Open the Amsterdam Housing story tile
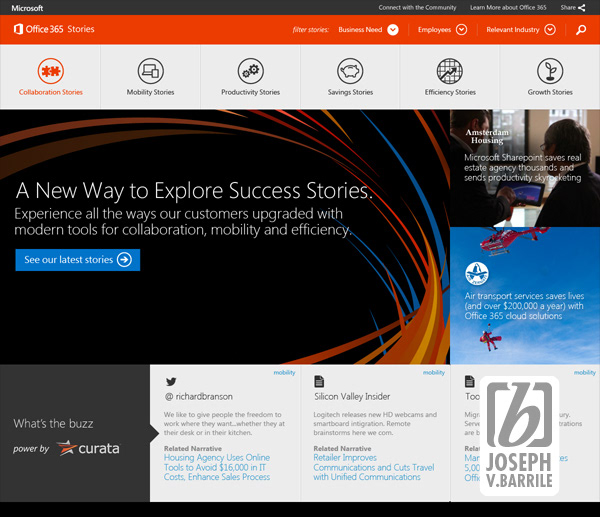 pyautogui.click(x=525, y=168)
